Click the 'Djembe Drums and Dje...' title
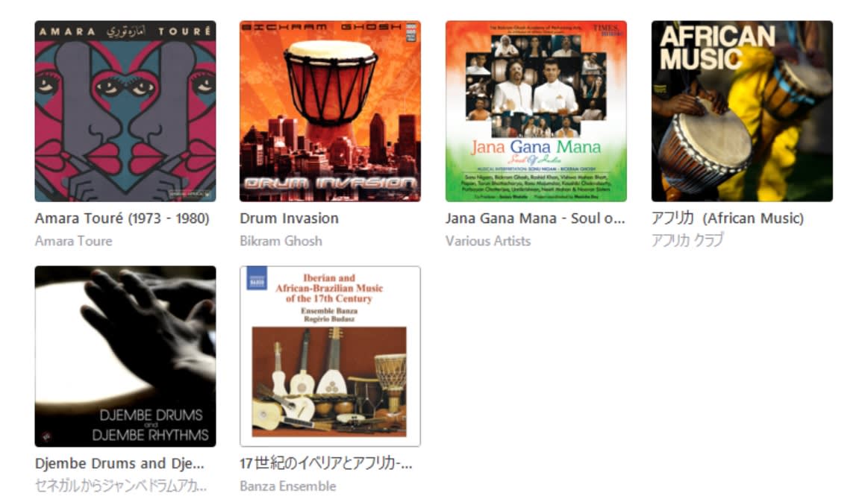Image resolution: width=868 pixels, height=496 pixels. [119, 463]
